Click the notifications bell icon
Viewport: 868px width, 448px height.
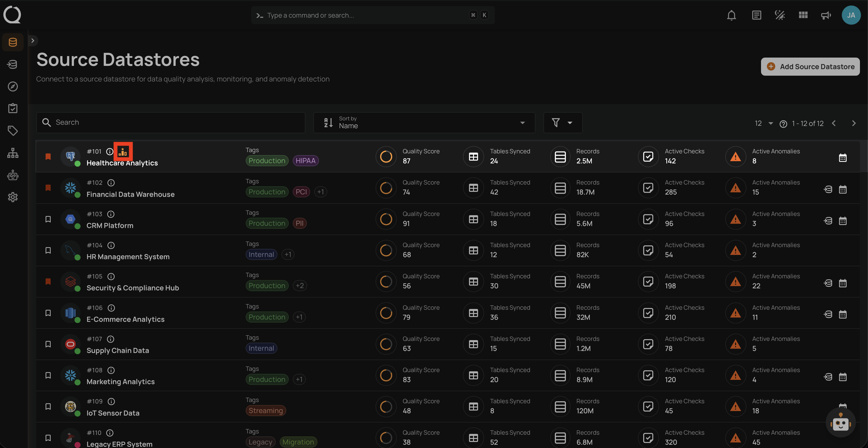pyautogui.click(x=731, y=16)
